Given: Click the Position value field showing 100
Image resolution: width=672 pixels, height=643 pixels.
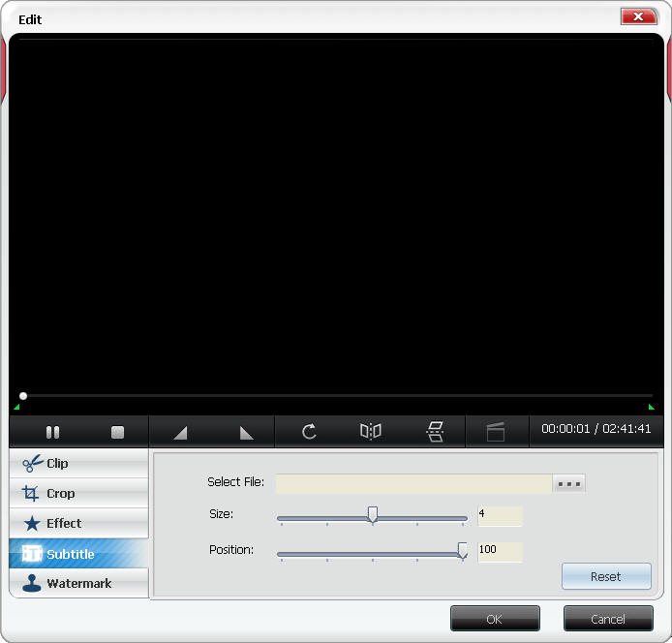Looking at the screenshot, I should pyautogui.click(x=500, y=552).
